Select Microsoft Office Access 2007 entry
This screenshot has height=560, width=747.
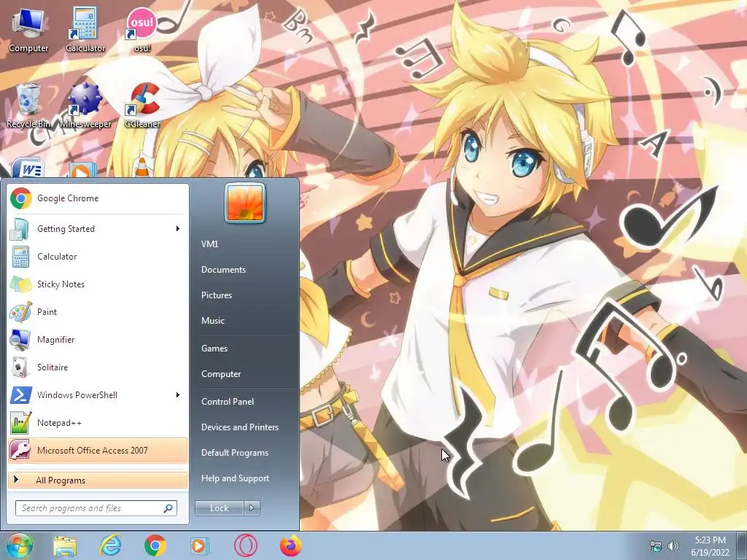click(98, 450)
